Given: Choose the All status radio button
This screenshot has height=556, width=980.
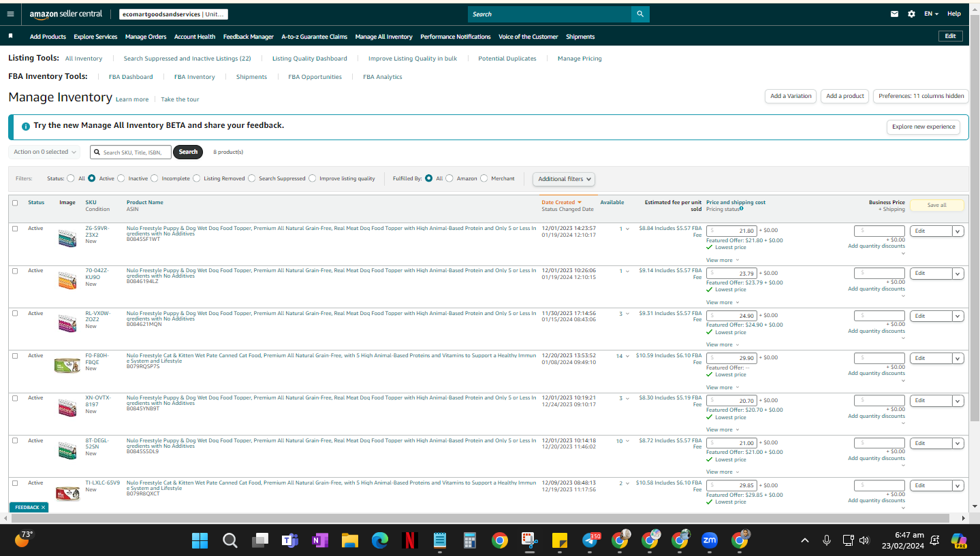Looking at the screenshot, I should [x=71, y=178].
